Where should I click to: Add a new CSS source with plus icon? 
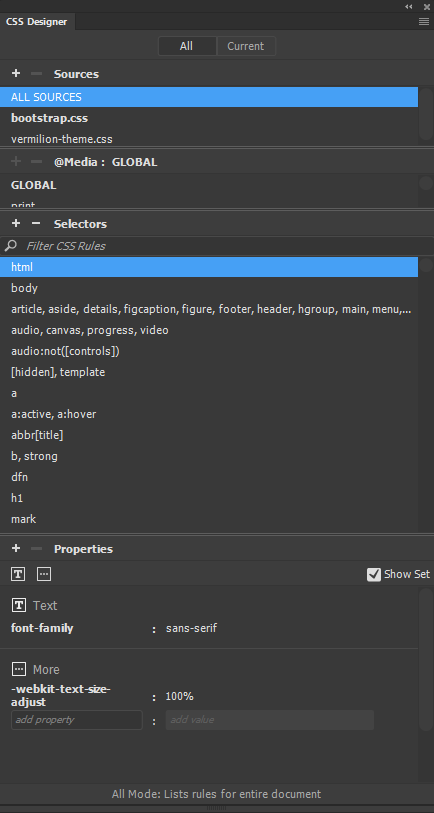16,74
